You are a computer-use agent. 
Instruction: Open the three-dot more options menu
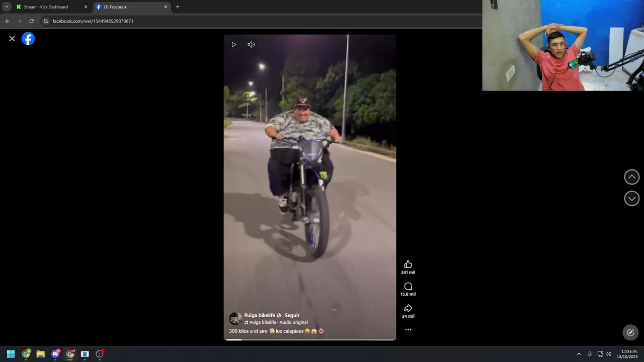tap(408, 330)
